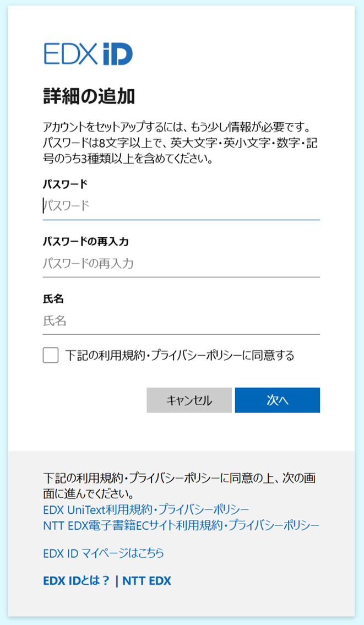364x625 pixels.
Task: Click the パスワードの再入力 input field
Action: tap(181, 264)
